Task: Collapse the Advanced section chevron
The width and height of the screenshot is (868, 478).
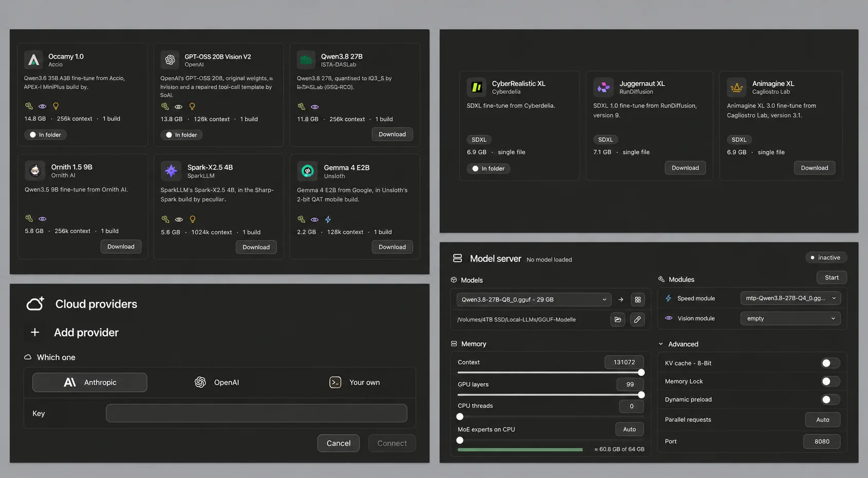Action: coord(661,344)
